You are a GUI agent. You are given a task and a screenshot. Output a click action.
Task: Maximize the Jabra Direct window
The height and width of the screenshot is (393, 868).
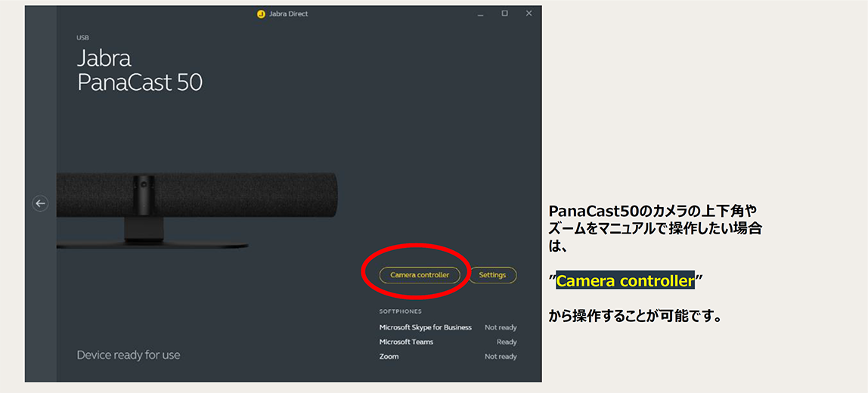point(504,14)
